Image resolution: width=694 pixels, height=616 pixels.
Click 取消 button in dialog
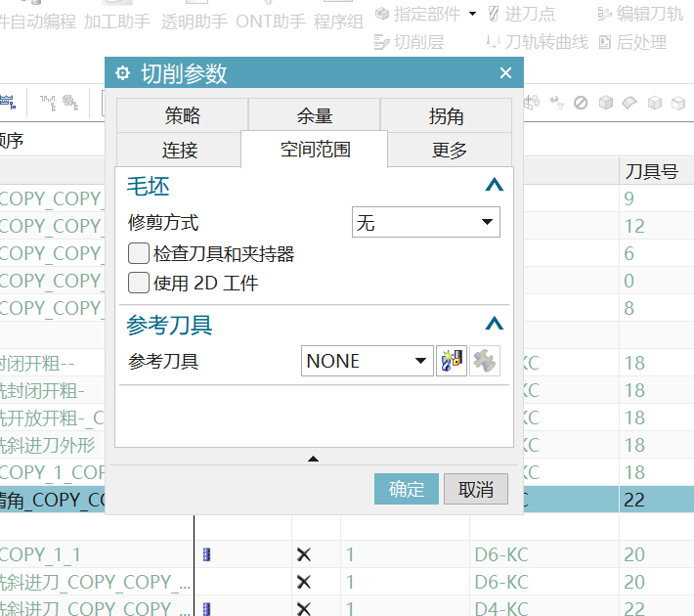[x=476, y=489]
